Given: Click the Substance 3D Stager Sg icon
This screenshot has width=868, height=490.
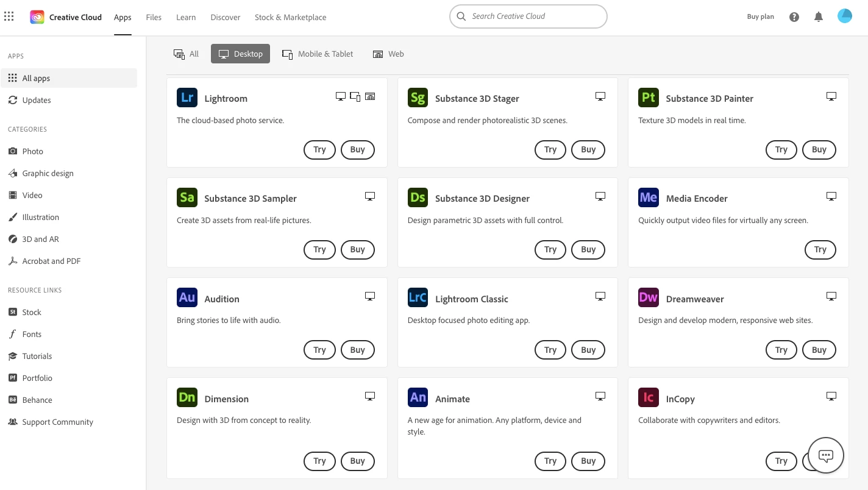Looking at the screenshot, I should click(418, 98).
